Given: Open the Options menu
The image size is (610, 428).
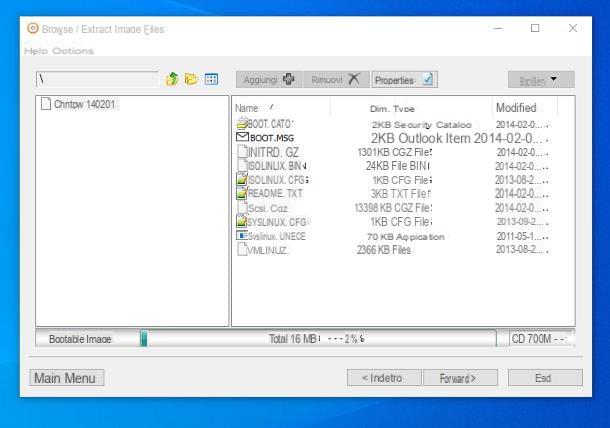Looking at the screenshot, I should (73, 51).
